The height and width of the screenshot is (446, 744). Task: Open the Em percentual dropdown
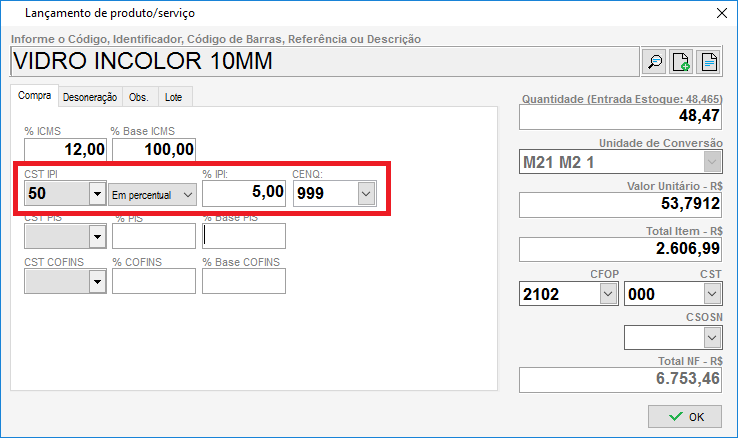[x=187, y=194]
